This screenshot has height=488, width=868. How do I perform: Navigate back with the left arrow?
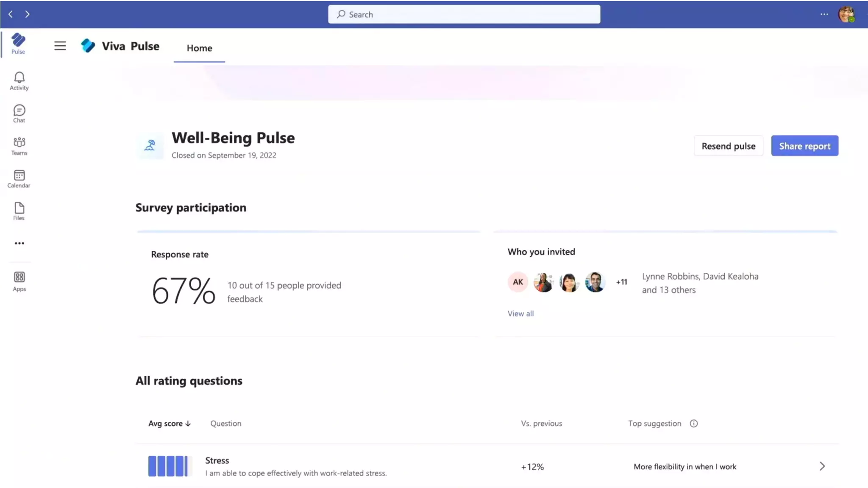tap(11, 14)
